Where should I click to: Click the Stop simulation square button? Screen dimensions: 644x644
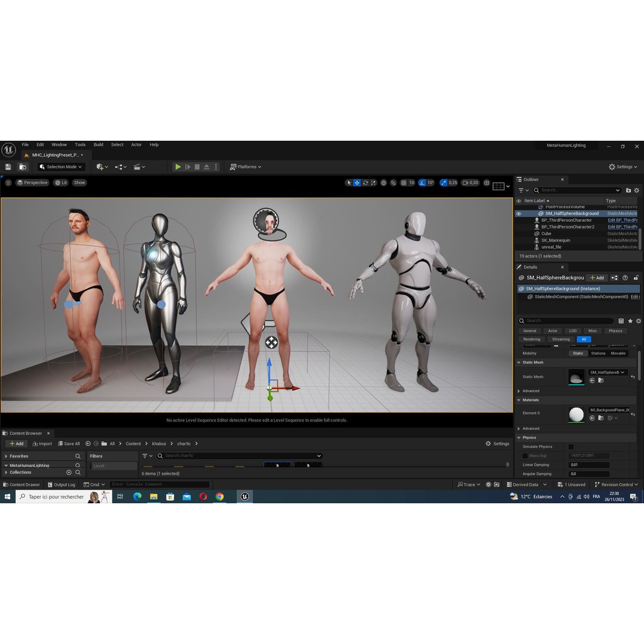point(197,167)
